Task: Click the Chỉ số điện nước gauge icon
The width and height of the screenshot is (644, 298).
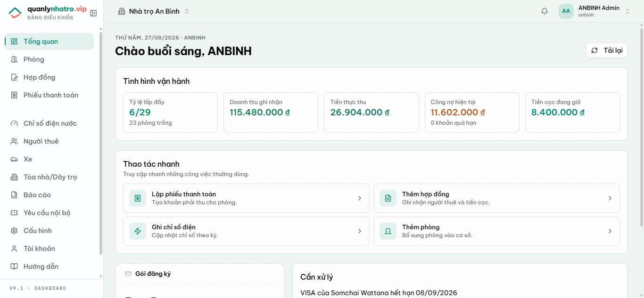Action: point(14,123)
